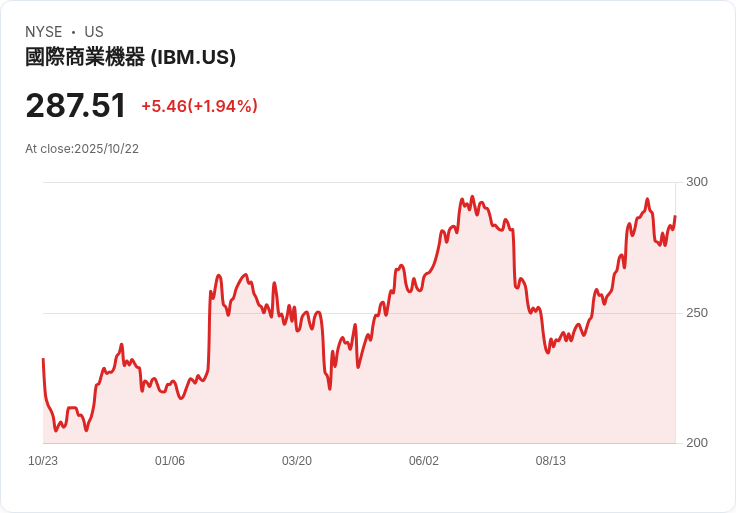Click the 200 y-axis label

[x=697, y=443]
